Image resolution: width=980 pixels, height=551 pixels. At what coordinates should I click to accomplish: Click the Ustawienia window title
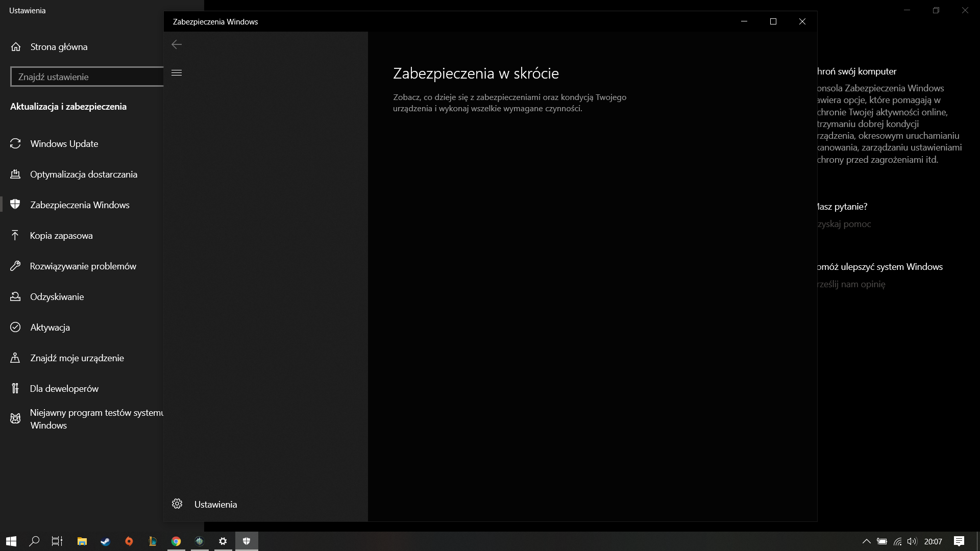(x=28, y=11)
